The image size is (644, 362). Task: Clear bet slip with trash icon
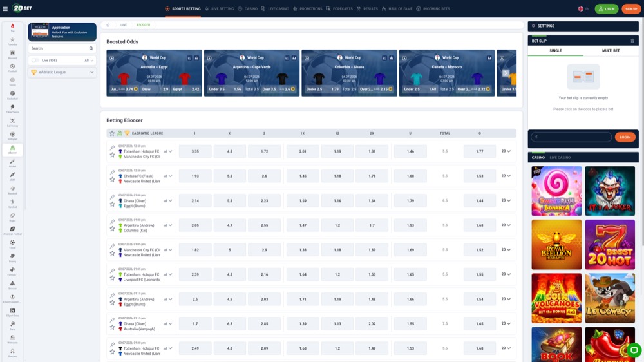click(632, 41)
